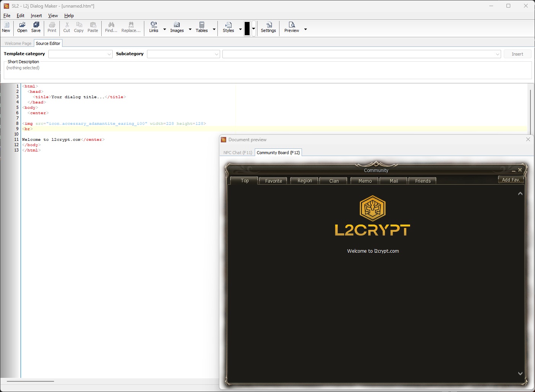Switch to the NPC Chat (F11) tab
Screen dimensions: 535x392
point(238,153)
